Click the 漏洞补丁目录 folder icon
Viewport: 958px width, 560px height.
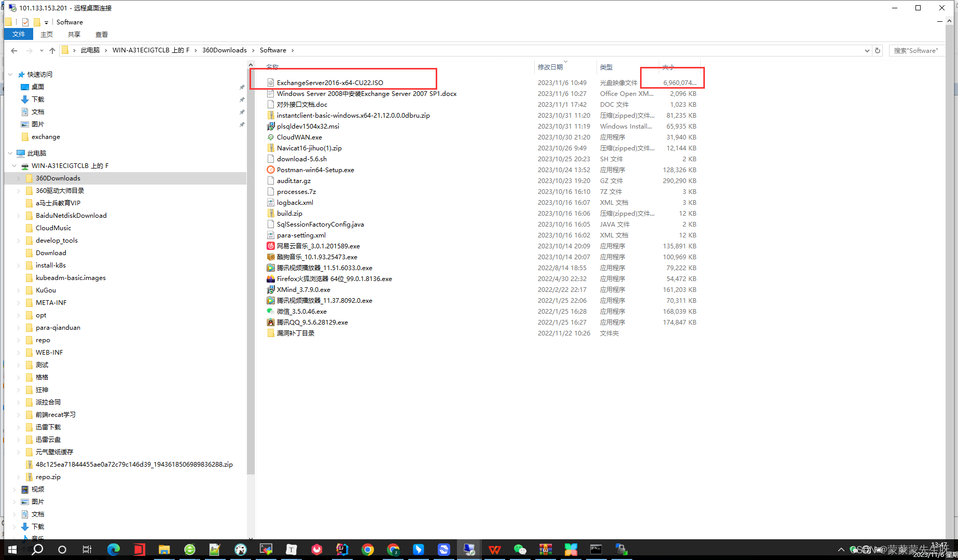coord(271,333)
